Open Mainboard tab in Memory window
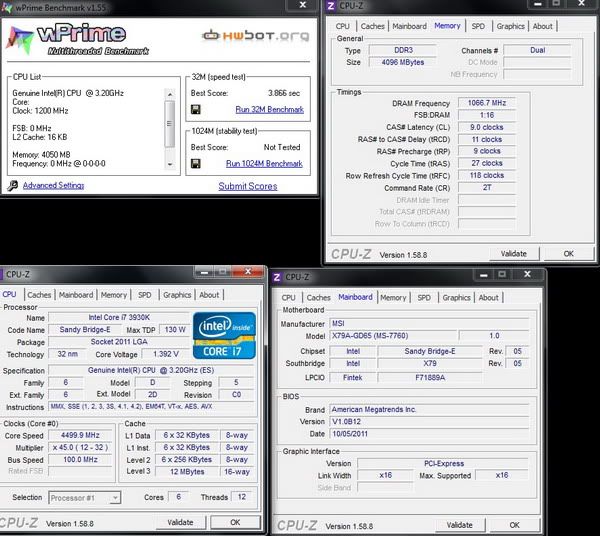Screen dimensions: 600x536 409,26
